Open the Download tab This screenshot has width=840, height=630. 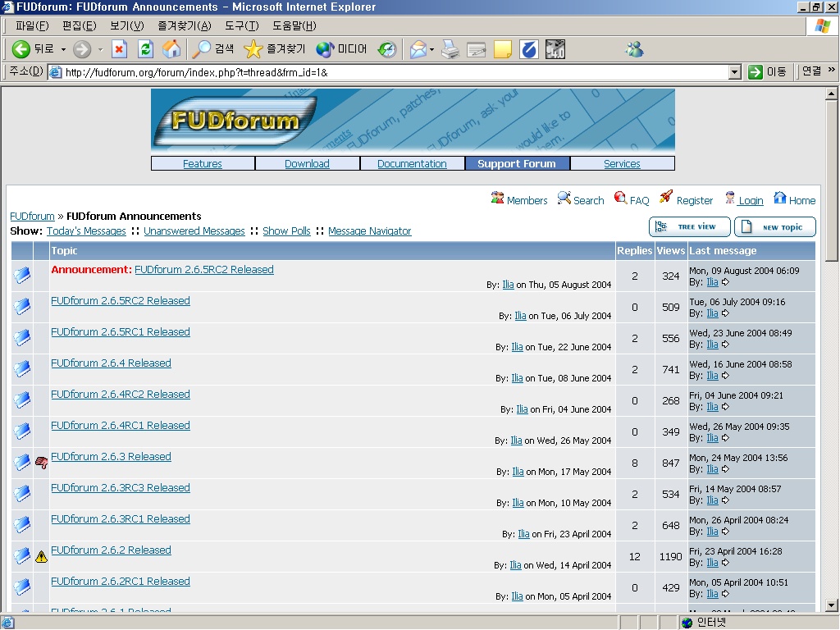[x=307, y=163]
